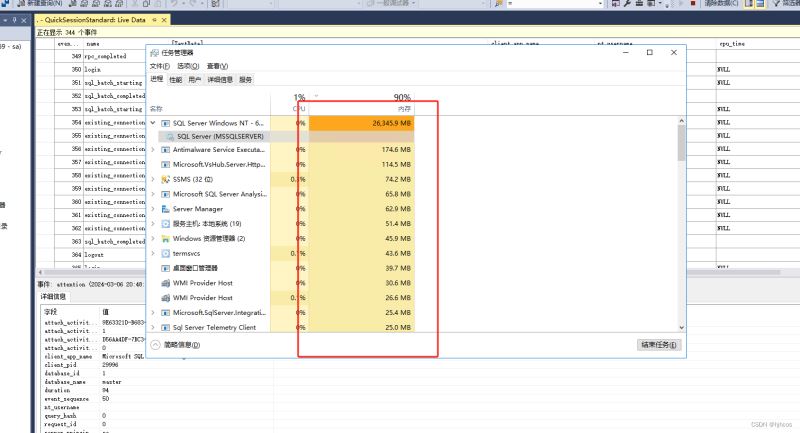Close the QuickSessionStandard: Live Data tab

[x=164, y=20]
